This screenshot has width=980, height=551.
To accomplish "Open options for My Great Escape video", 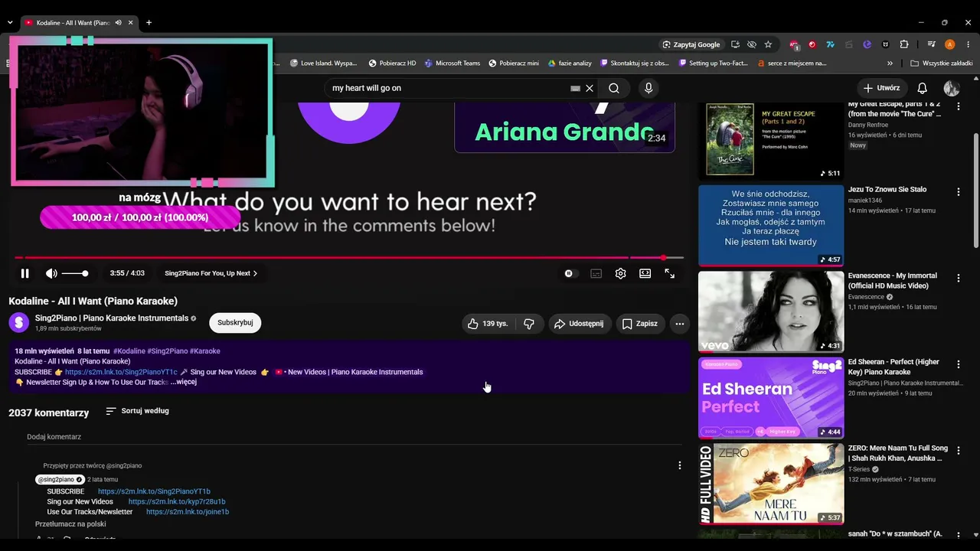I will (x=958, y=106).
